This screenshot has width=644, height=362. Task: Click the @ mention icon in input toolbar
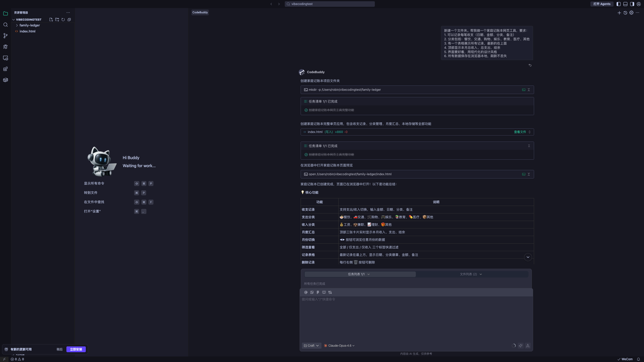click(306, 292)
